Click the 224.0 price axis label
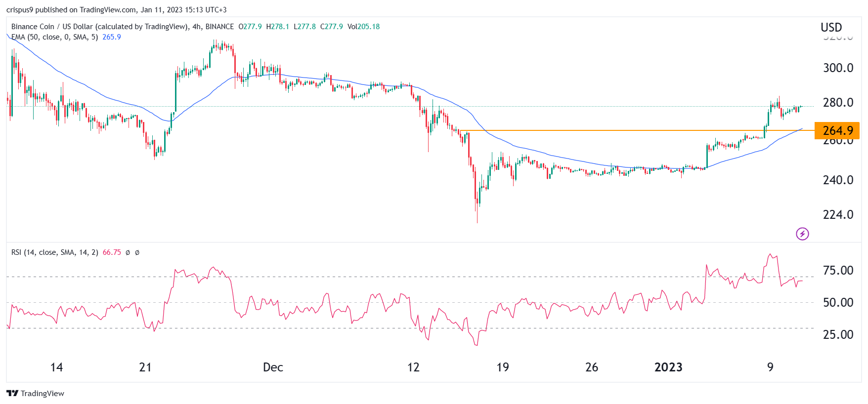 coord(838,214)
